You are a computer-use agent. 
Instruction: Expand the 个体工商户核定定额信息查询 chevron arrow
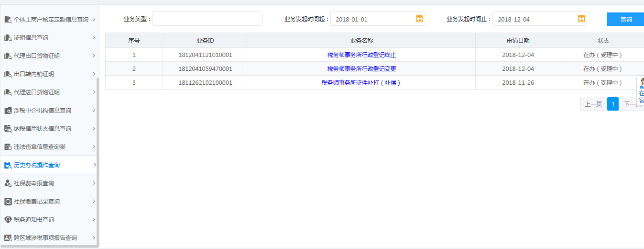94,20
